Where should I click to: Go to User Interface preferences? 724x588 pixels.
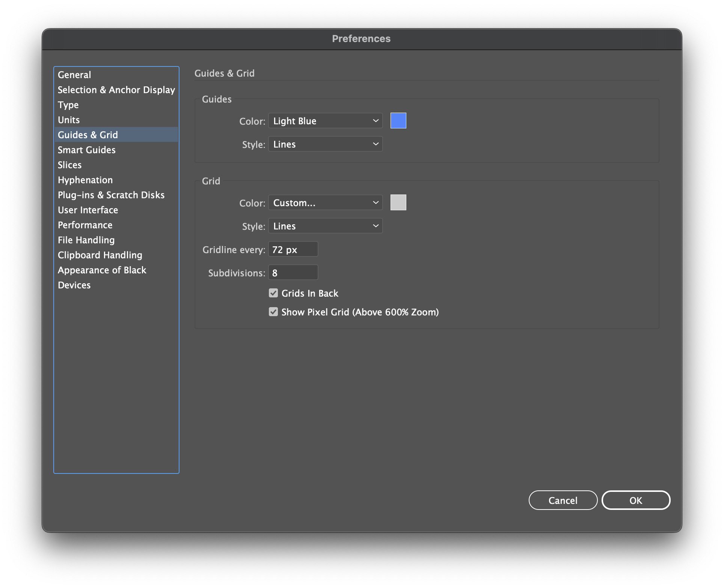(x=88, y=210)
